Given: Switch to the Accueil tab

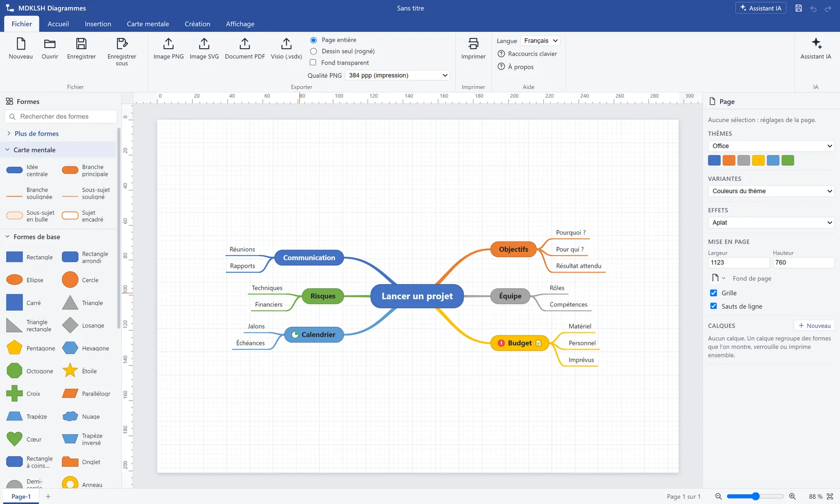Looking at the screenshot, I should pyautogui.click(x=58, y=24).
